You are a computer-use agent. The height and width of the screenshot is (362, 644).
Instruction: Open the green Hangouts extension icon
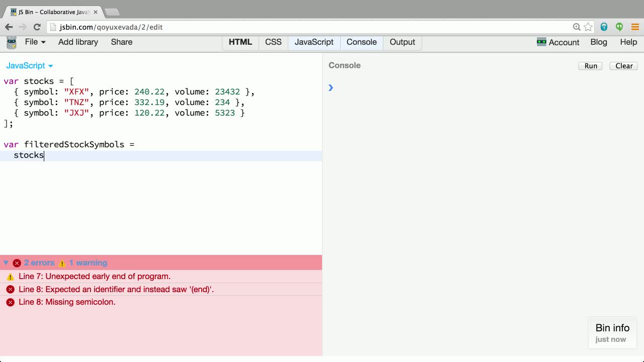click(619, 27)
